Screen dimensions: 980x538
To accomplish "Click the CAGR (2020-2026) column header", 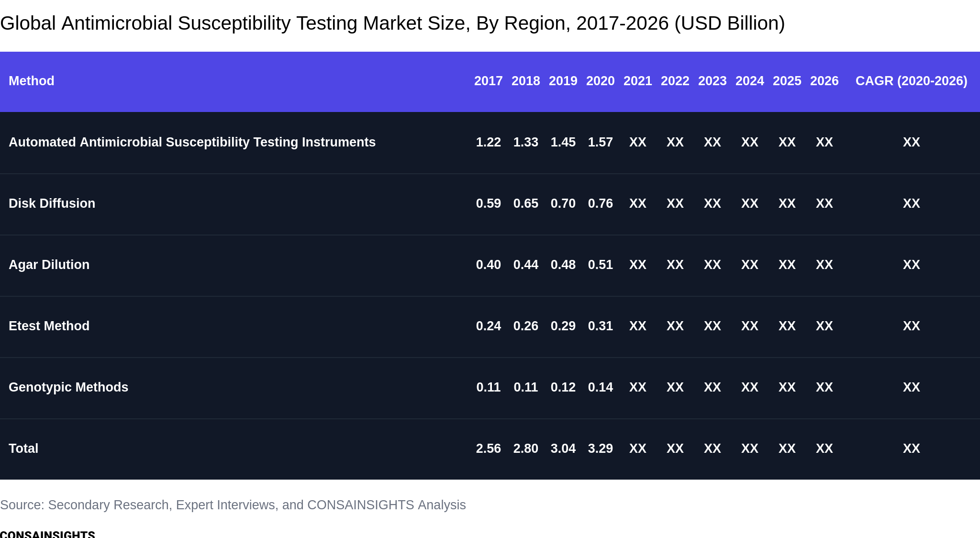I will [x=912, y=81].
